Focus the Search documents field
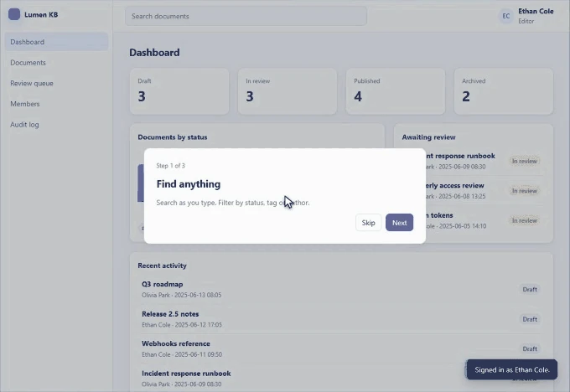 [246, 16]
